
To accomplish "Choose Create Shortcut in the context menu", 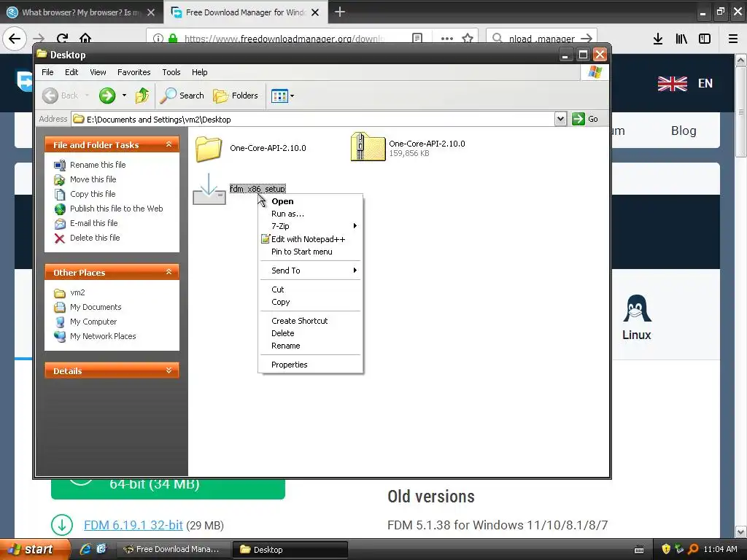I will (x=310, y=321).
